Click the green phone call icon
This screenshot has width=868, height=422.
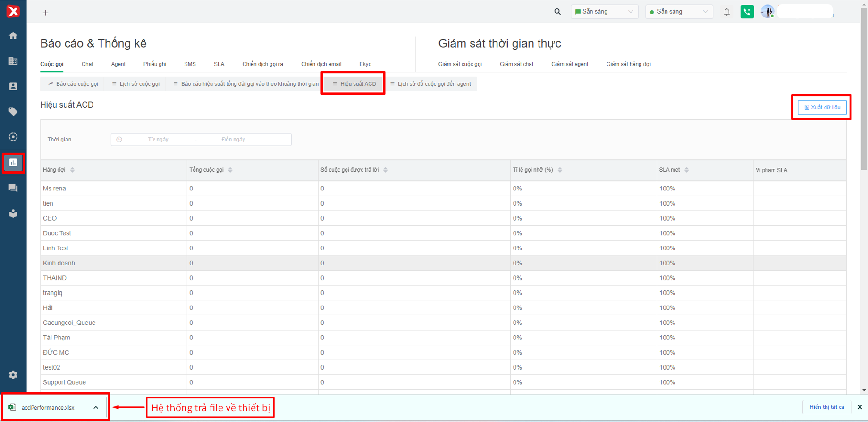click(747, 12)
